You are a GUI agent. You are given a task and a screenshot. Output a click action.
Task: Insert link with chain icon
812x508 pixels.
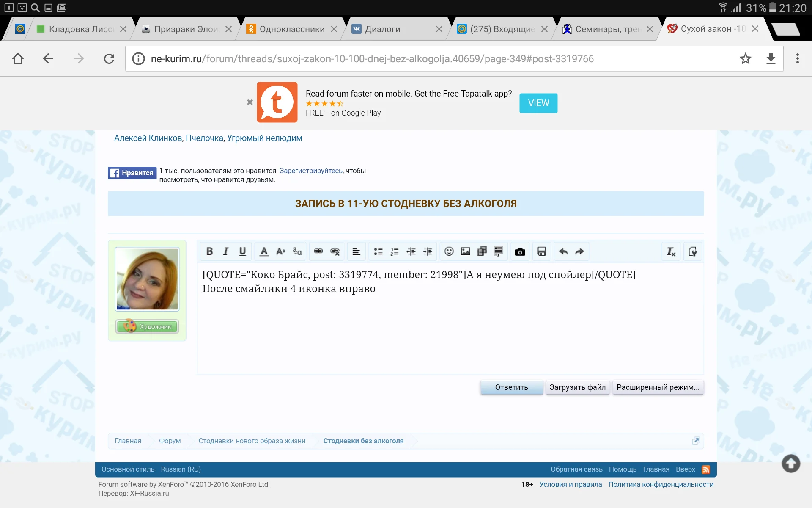[318, 251]
